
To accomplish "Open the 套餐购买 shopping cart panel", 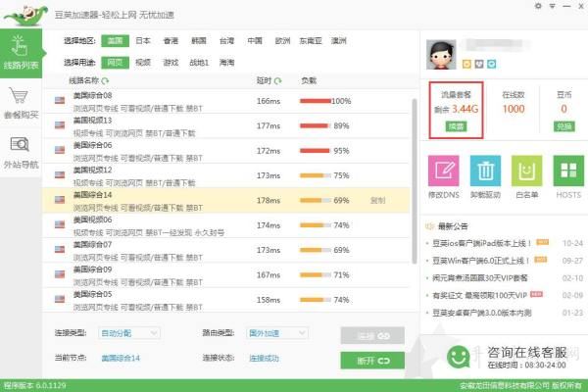I will (21, 103).
